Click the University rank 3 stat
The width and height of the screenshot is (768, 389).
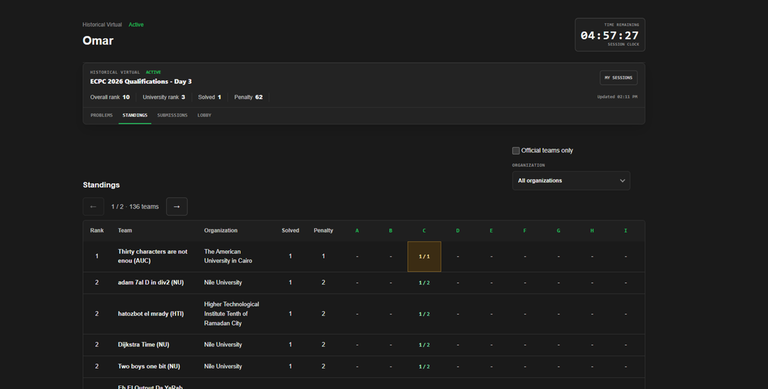point(164,97)
